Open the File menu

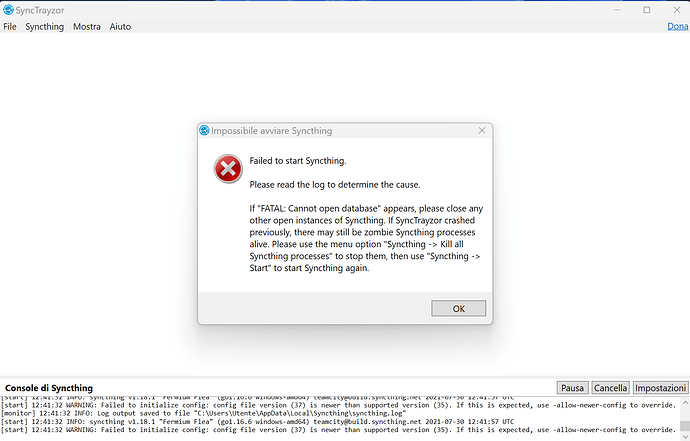(10, 27)
